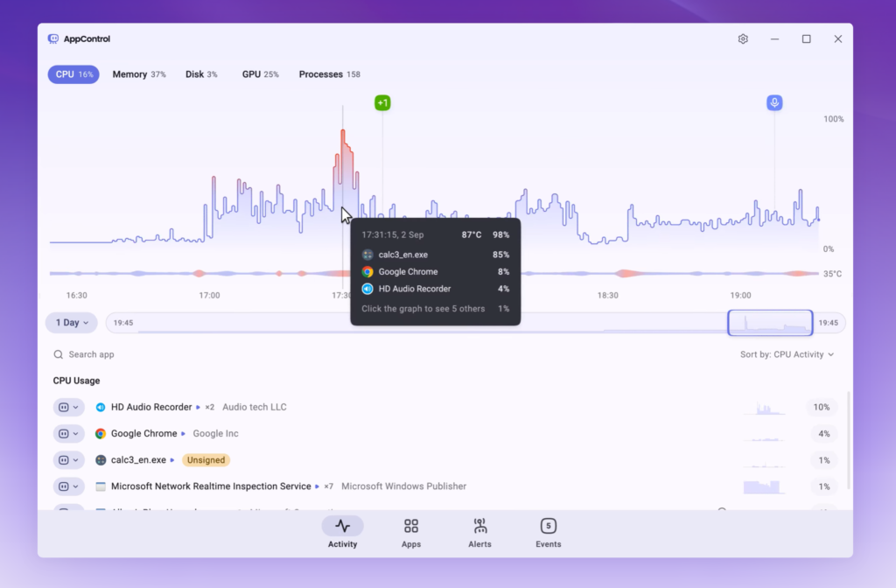Open control dropdown for HD Audio Recorder

tap(68, 407)
